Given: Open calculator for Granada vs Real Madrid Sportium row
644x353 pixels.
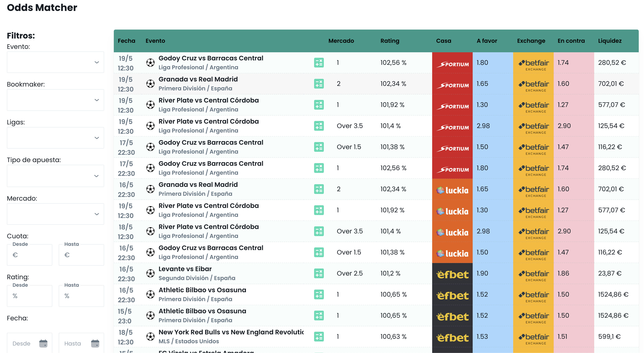Looking at the screenshot, I should (x=319, y=83).
